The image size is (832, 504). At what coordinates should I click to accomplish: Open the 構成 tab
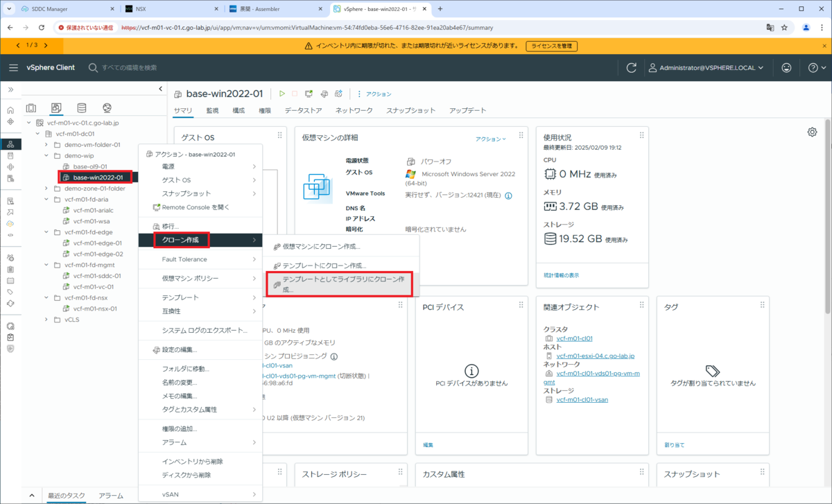(239, 111)
